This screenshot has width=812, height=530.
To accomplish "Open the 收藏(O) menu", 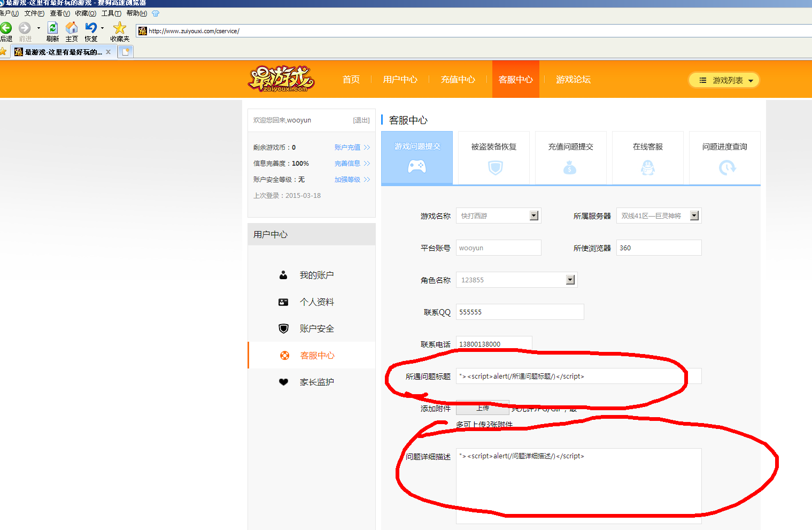I will click(86, 13).
